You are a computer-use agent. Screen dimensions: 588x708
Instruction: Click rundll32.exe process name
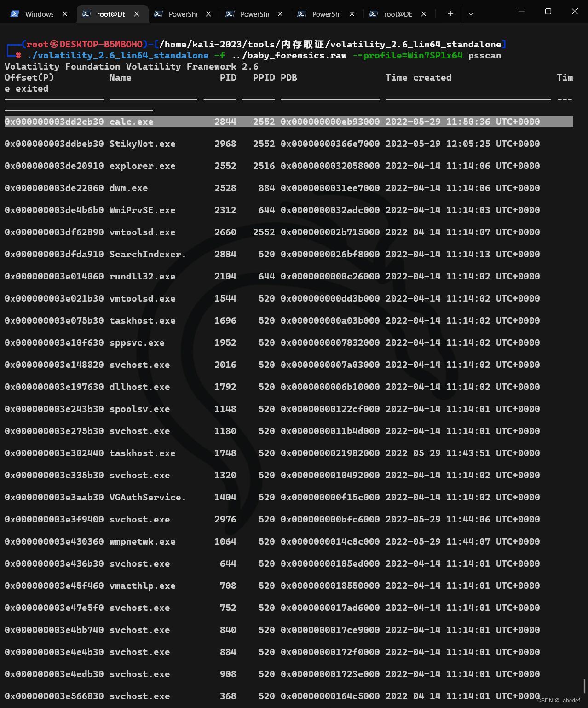[x=142, y=276]
